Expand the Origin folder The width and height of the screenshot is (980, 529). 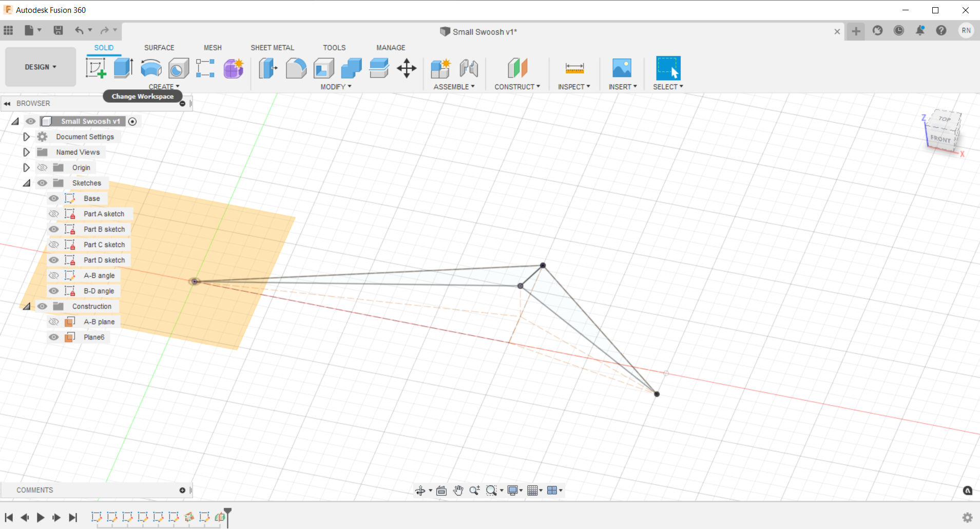[26, 167]
